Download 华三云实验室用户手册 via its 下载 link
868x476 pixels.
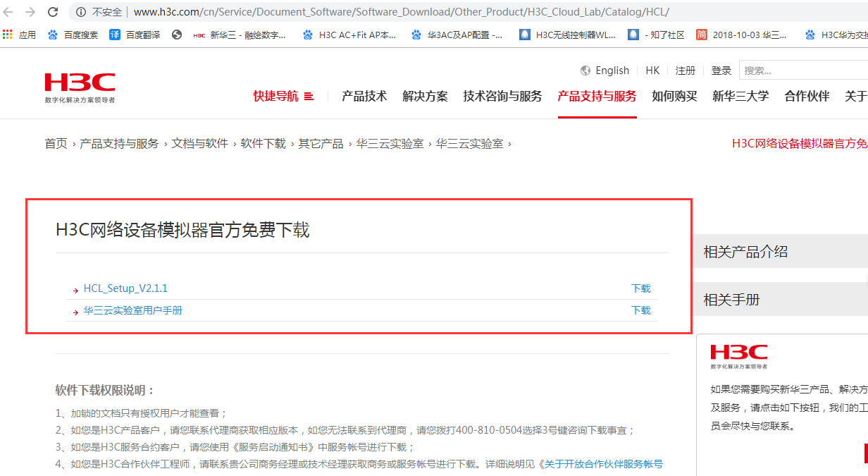[641, 310]
